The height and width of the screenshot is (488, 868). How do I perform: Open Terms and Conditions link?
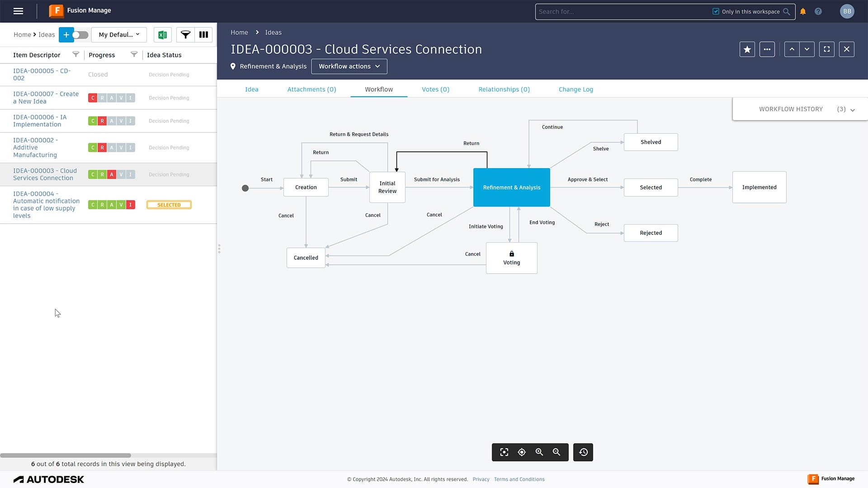tap(519, 479)
